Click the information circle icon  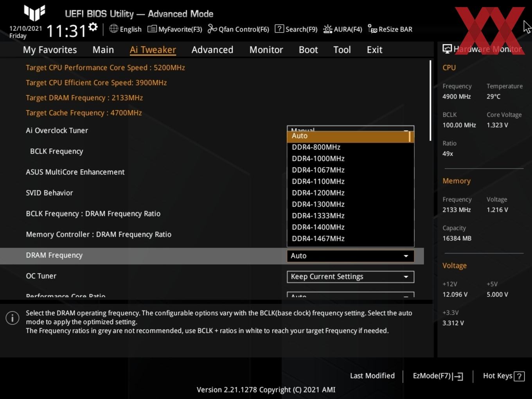click(13, 318)
